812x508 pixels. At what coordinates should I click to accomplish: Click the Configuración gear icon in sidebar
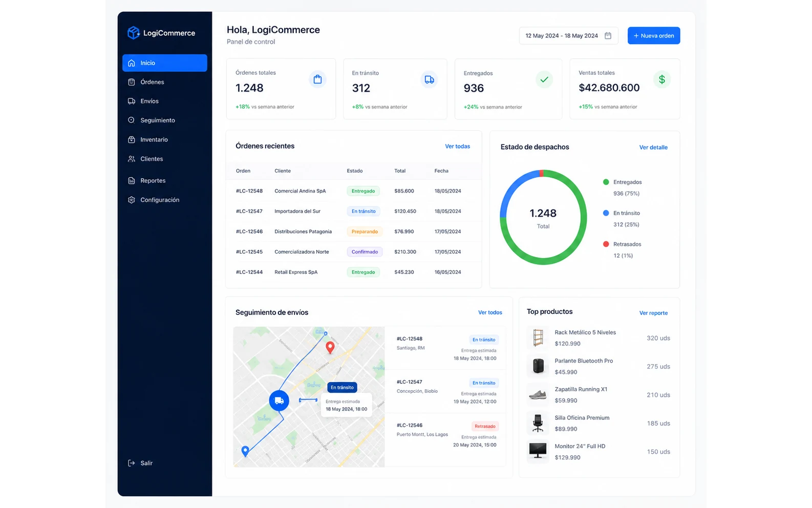point(132,200)
